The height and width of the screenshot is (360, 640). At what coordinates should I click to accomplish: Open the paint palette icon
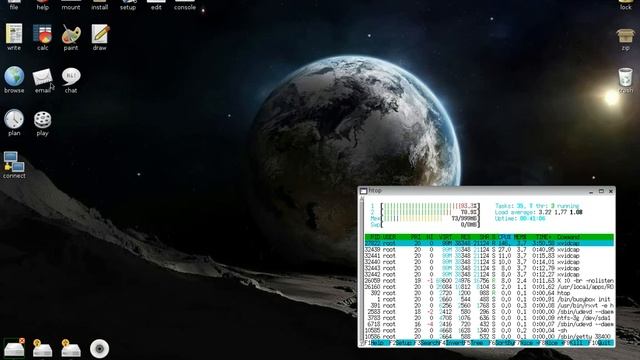pyautogui.click(x=71, y=37)
